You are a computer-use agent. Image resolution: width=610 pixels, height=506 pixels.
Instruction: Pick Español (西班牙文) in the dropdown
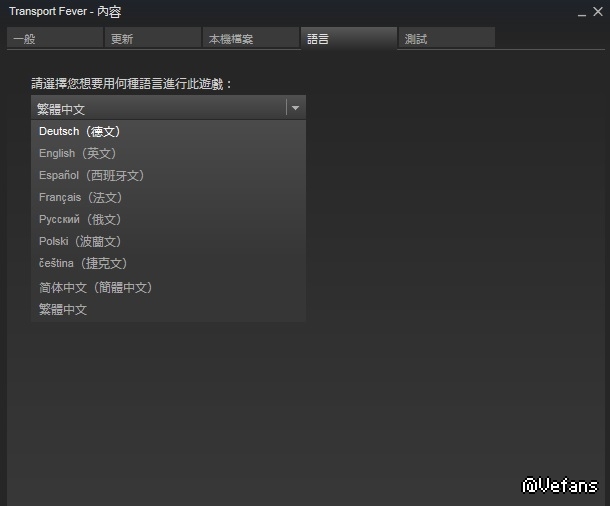click(168, 175)
